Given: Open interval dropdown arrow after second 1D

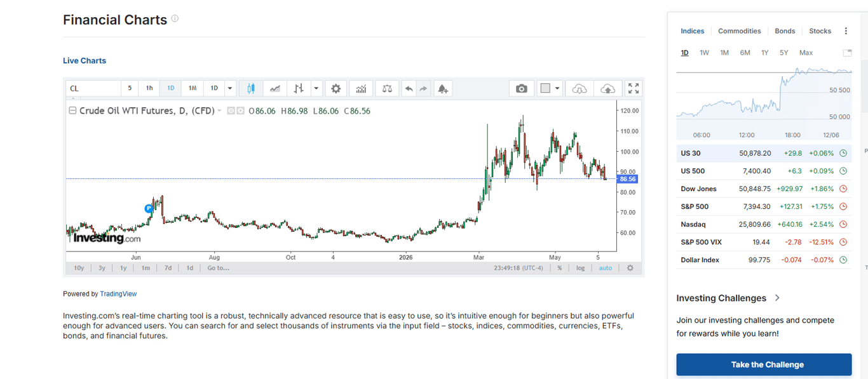Looking at the screenshot, I should coord(230,88).
